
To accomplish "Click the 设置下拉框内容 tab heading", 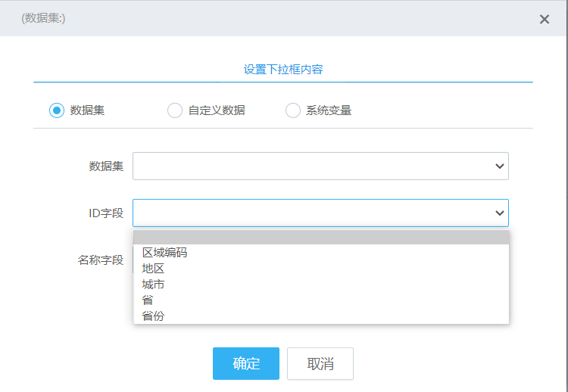I will click(x=283, y=69).
